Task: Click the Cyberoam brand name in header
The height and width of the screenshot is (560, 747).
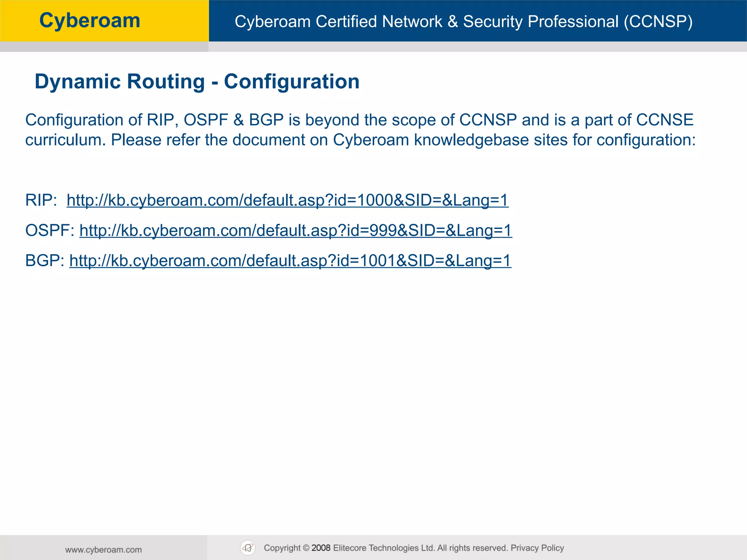Action: 90,21
